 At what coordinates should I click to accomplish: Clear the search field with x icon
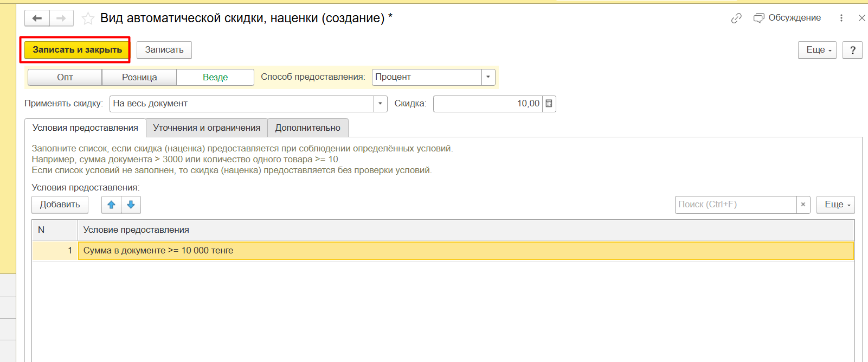tap(803, 205)
